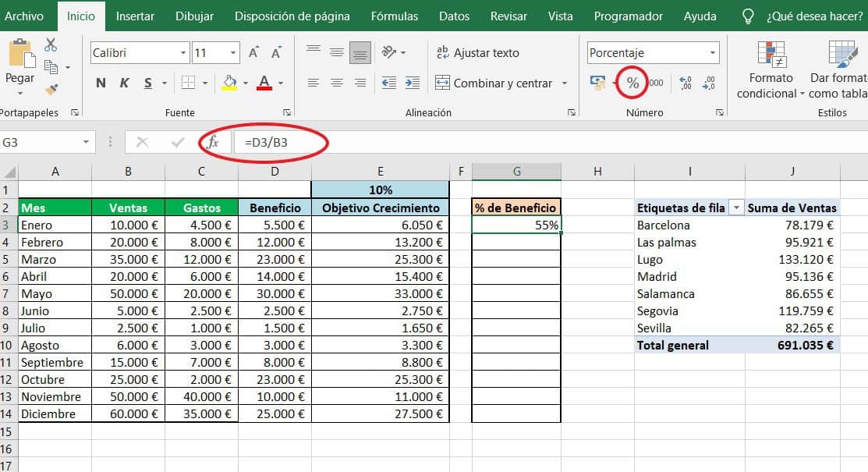Screen dimensions: 868x472
Task: Click the increase decimals icon
Action: click(x=686, y=83)
